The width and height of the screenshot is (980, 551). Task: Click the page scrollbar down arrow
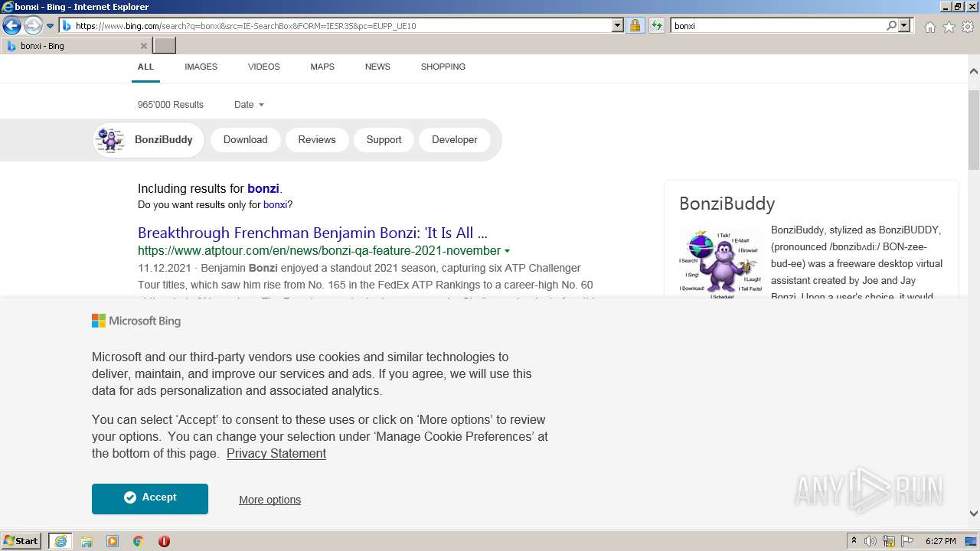(974, 514)
